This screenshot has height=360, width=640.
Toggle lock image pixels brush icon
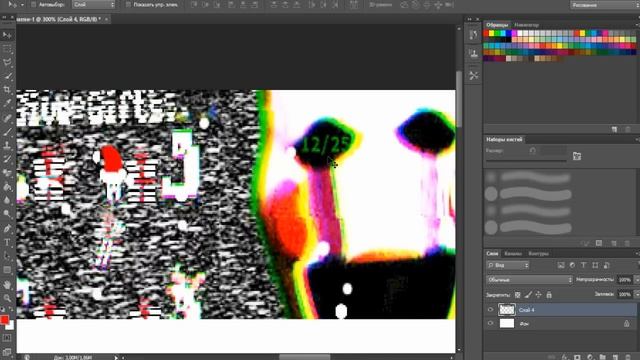[x=528, y=294]
